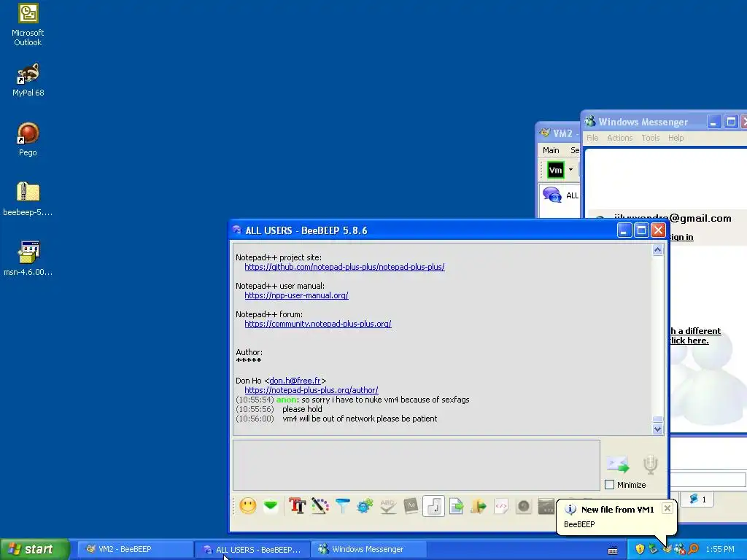The height and width of the screenshot is (560, 747).
Task: Open the Notepad++ GitHub project link
Action: [344, 267]
